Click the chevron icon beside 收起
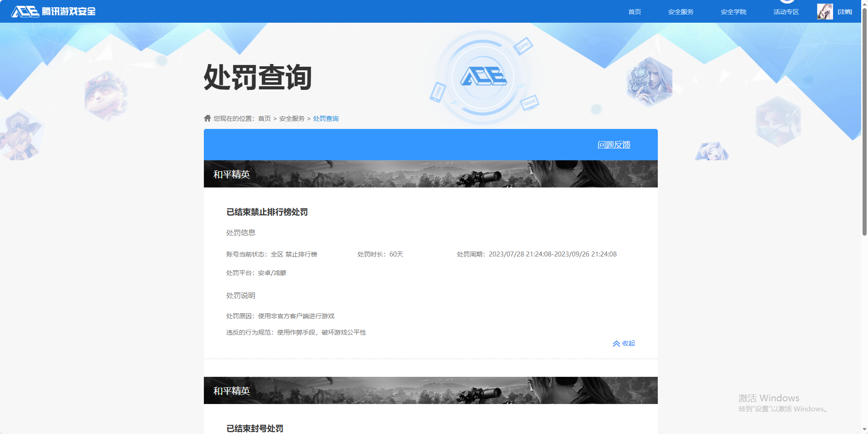This screenshot has height=434, width=868. pos(616,344)
